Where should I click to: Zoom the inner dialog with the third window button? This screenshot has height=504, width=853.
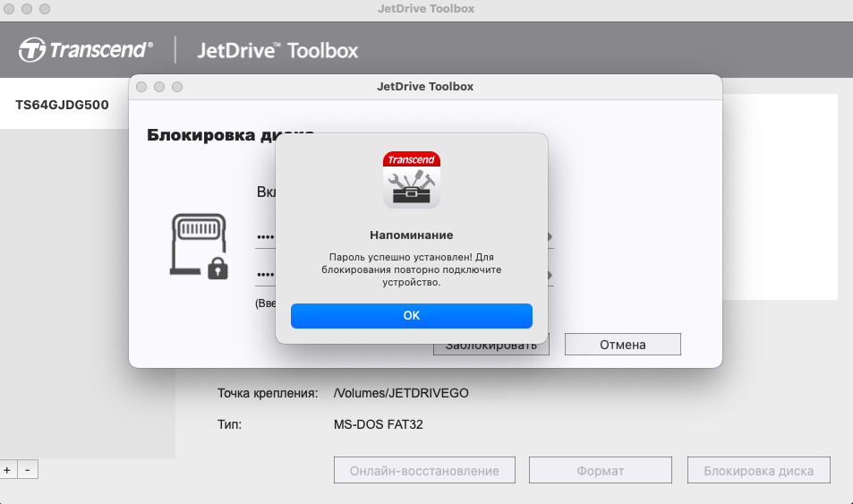click(177, 87)
